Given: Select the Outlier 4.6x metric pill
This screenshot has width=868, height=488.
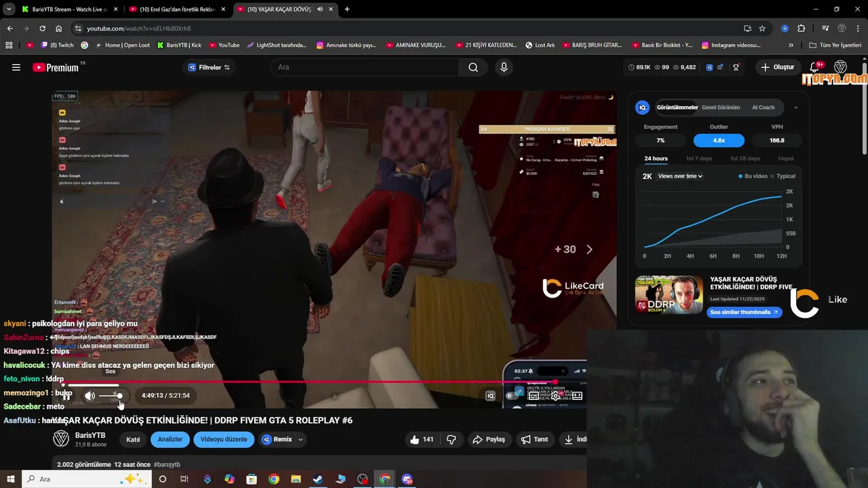Looking at the screenshot, I should 719,140.
